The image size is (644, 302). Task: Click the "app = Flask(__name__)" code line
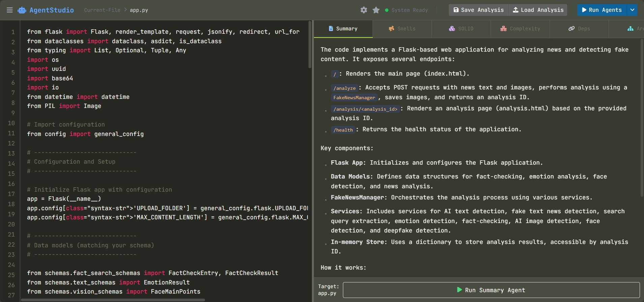pyautogui.click(x=64, y=199)
